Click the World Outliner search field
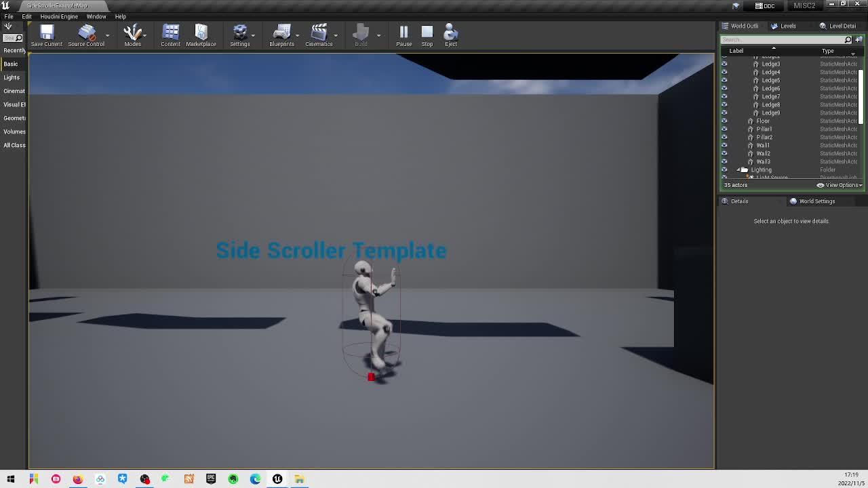The image size is (868, 488). pyautogui.click(x=783, y=40)
